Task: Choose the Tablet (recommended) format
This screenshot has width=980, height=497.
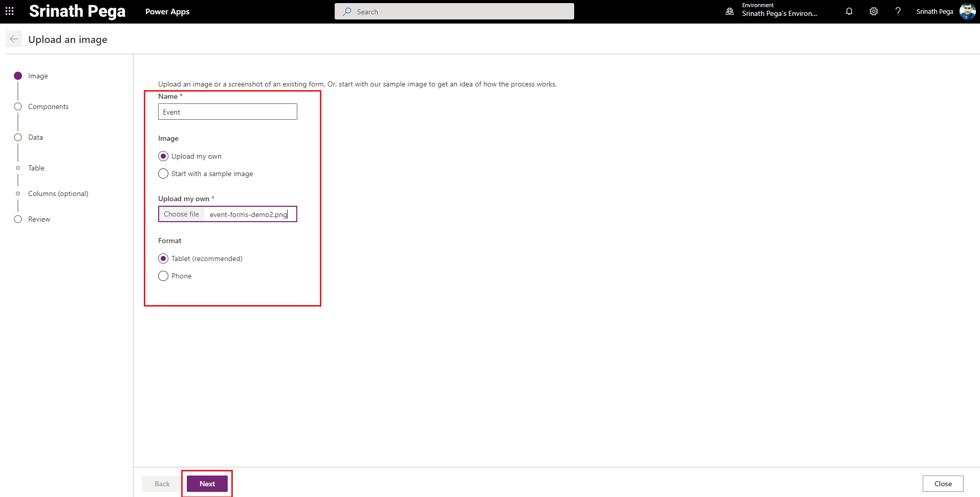Action: 163,258
